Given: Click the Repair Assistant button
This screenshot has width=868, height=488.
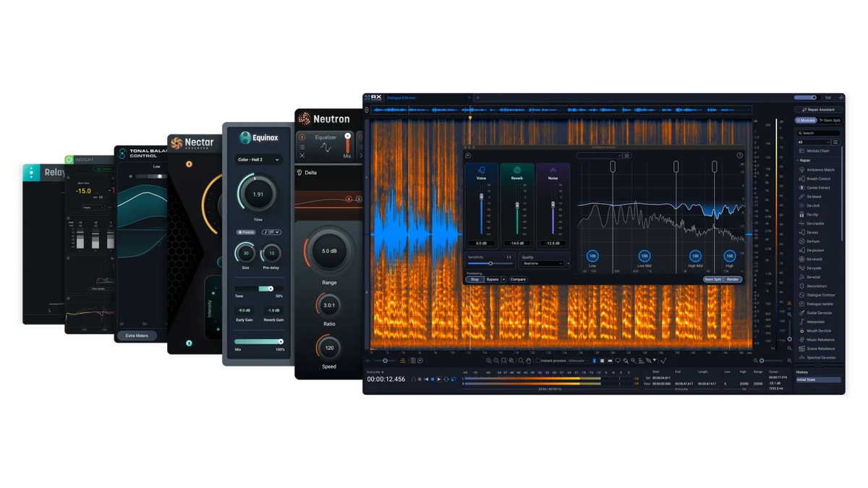Looking at the screenshot, I should click(818, 110).
